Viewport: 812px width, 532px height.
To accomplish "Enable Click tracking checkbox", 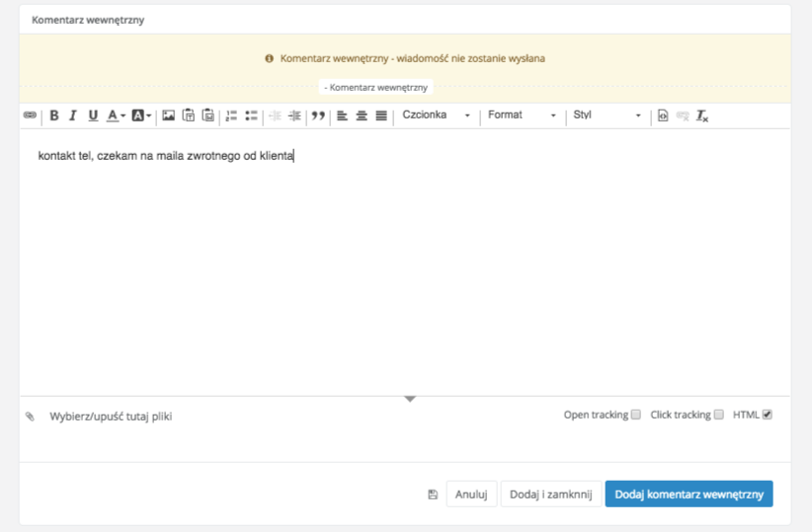I will 719,415.
